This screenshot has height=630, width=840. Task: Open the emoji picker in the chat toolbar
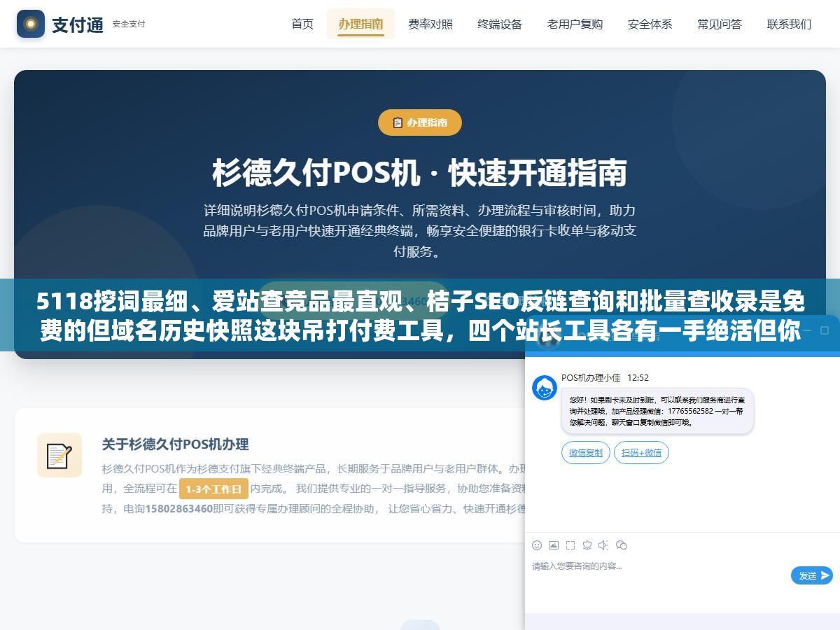coord(537,545)
